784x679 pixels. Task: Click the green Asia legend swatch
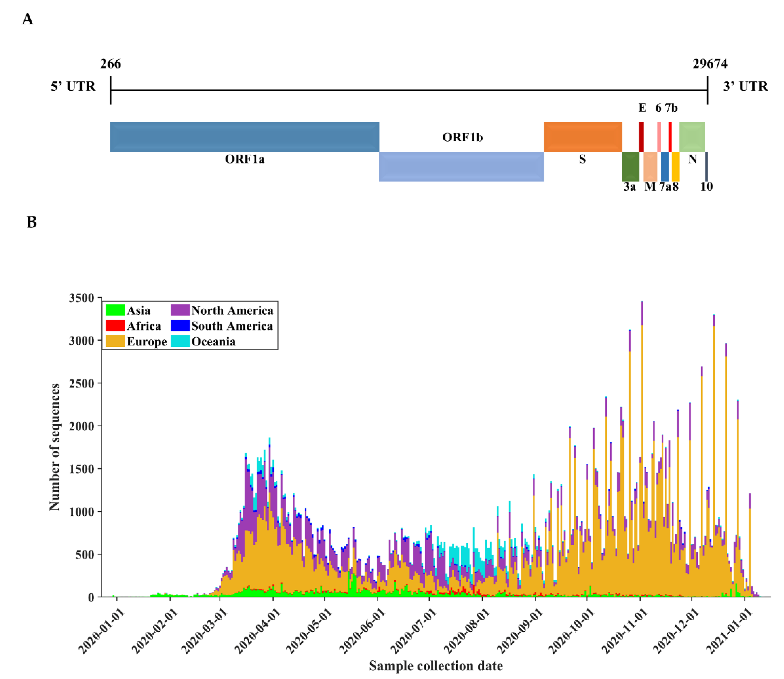(x=115, y=310)
